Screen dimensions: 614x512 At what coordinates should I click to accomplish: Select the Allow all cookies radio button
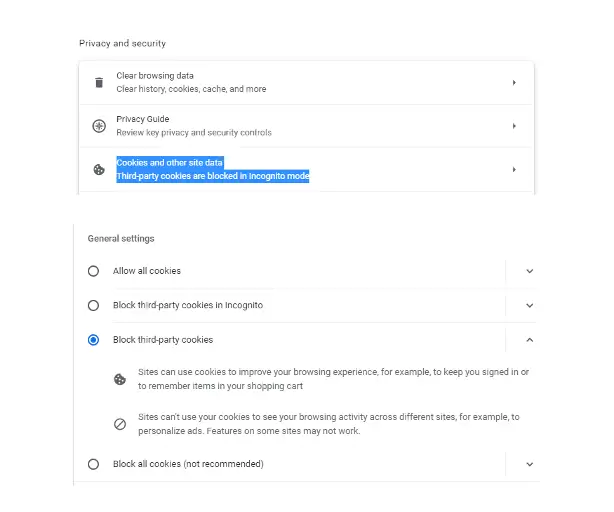click(x=94, y=271)
